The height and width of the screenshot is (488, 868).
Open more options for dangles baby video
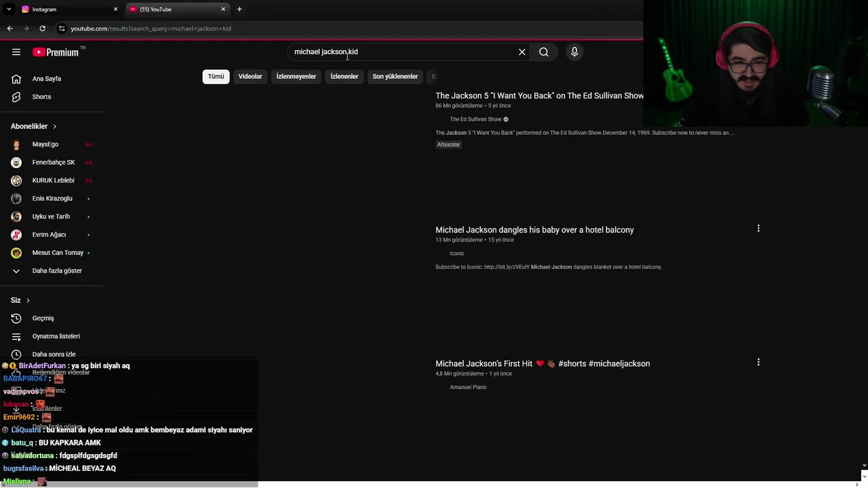click(758, 228)
